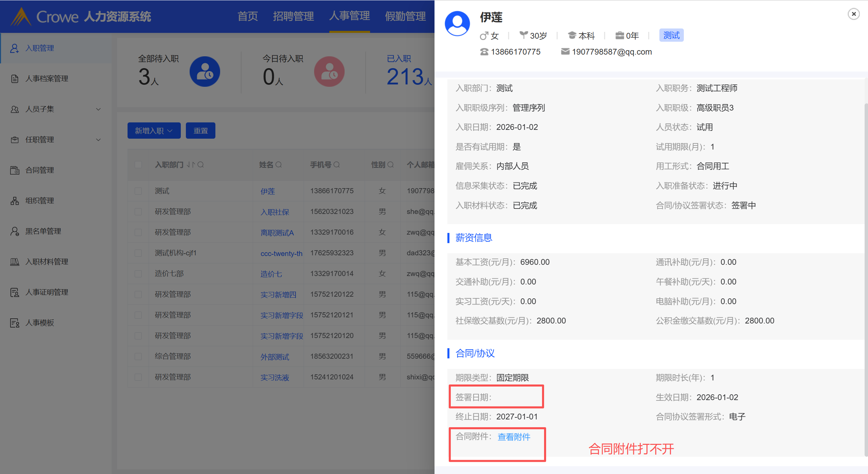Open 入职材料管理 books icon
The image size is (868, 474).
[15, 262]
